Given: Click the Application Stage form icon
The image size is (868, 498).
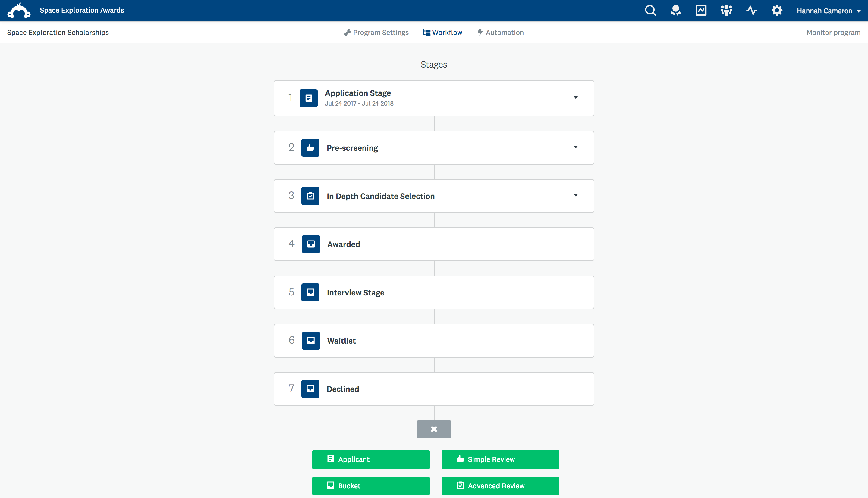Looking at the screenshot, I should click(308, 98).
